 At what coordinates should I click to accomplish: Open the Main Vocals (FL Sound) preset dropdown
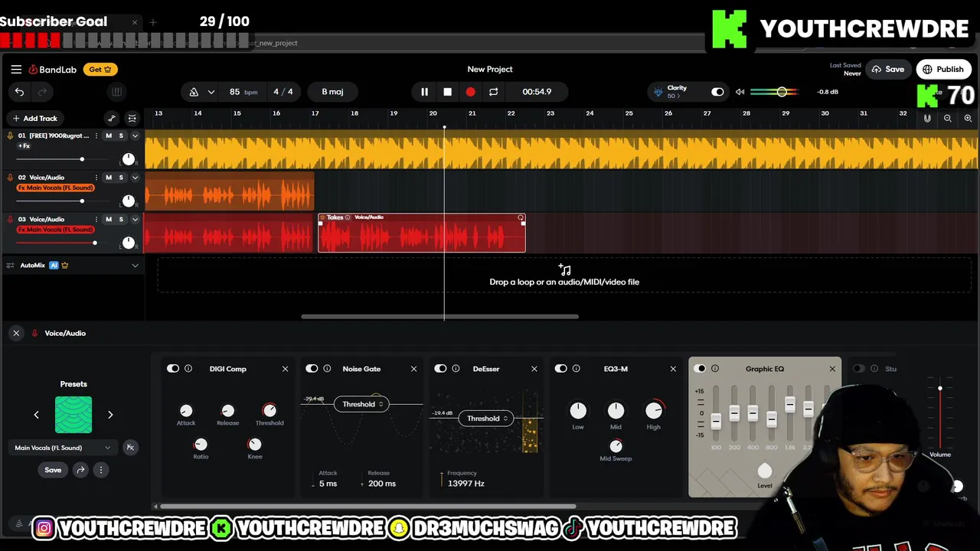point(63,448)
